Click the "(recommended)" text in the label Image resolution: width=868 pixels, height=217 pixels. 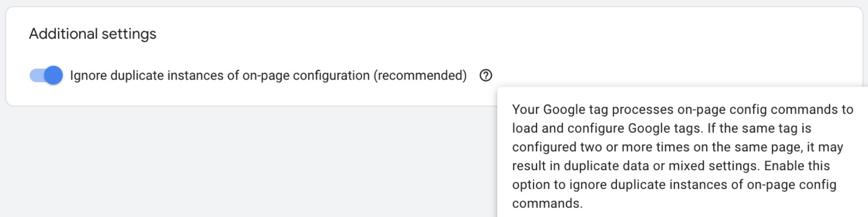(420, 76)
